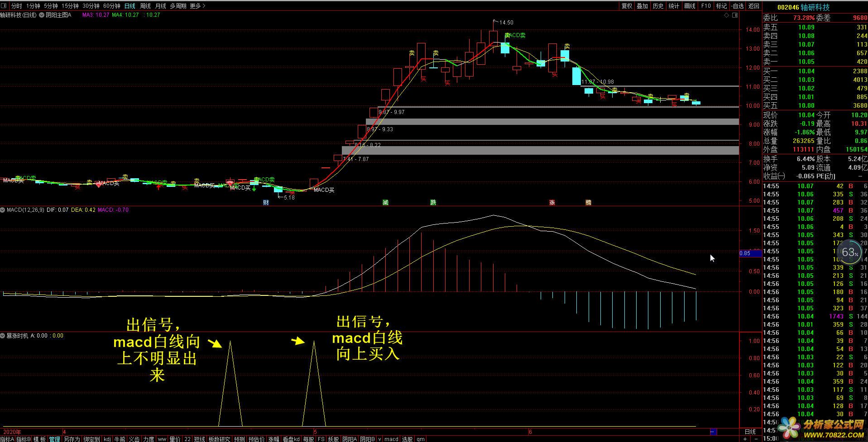Select the 指标A bottom tab

click(x=7, y=439)
